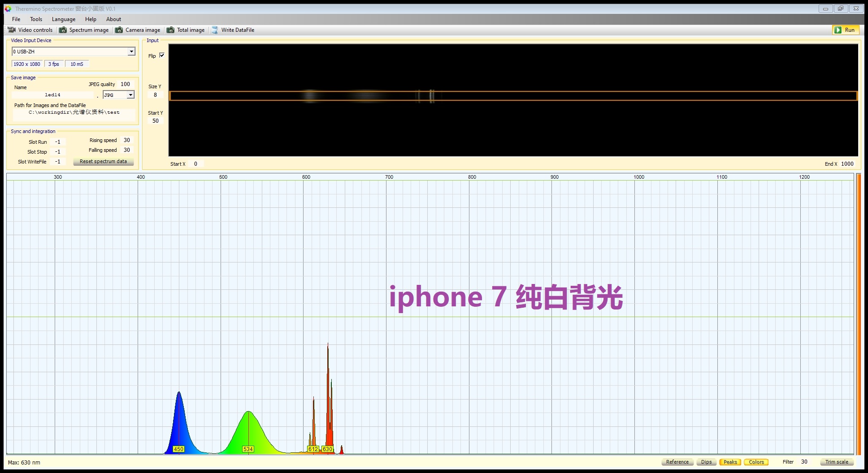Click the orange vertical scale slider
868x473 pixels.
click(859, 314)
